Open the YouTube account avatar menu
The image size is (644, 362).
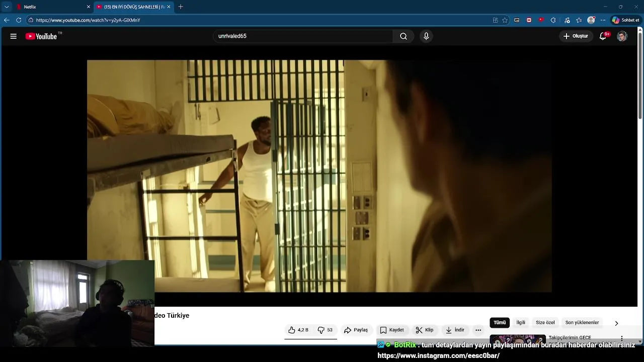click(x=622, y=36)
